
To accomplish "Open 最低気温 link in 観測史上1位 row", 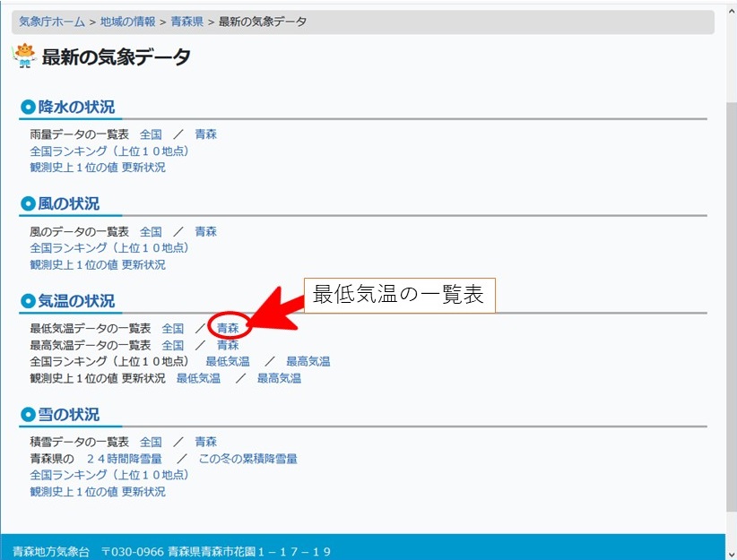I will pos(198,378).
